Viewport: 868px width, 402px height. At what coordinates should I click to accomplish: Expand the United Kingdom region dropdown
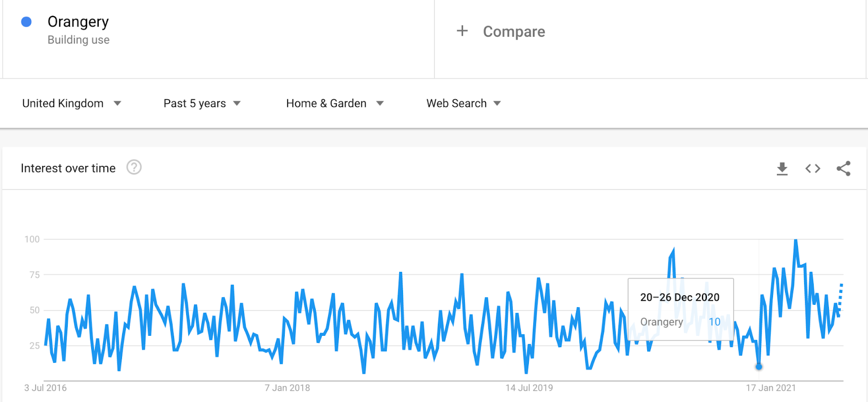pos(72,103)
